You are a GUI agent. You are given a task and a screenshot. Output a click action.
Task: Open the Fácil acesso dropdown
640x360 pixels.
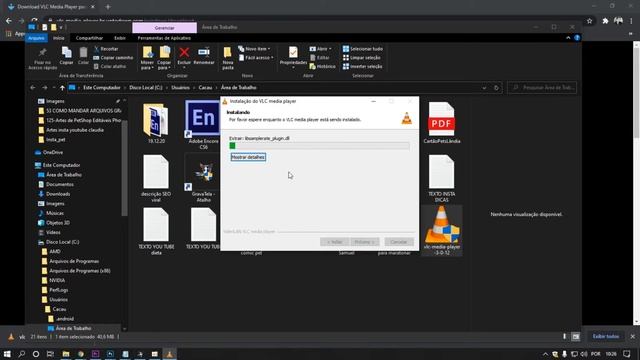pos(256,58)
